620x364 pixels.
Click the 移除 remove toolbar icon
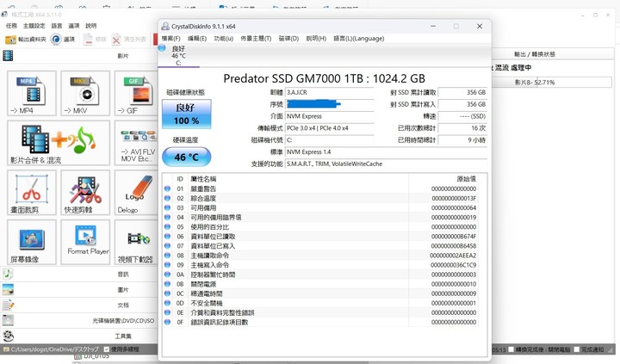click(87, 39)
